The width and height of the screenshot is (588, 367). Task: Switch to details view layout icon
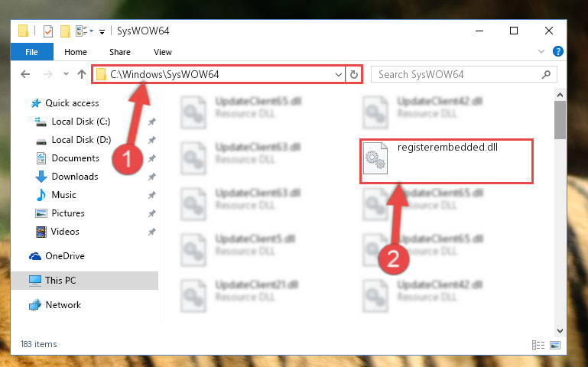tap(538, 346)
